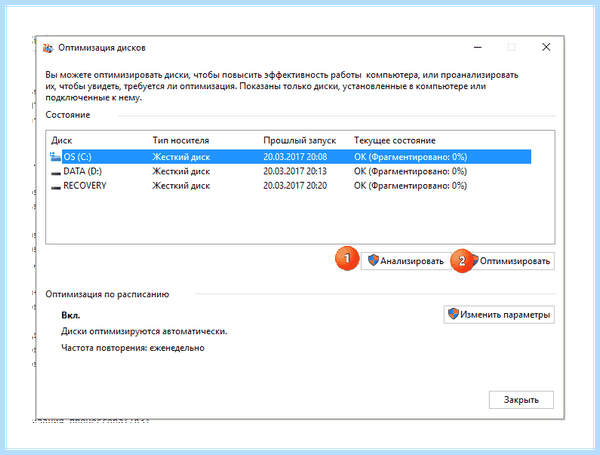Minimize the Оптимизация дисков window
Viewport: 600px width, 455px height.
point(478,47)
